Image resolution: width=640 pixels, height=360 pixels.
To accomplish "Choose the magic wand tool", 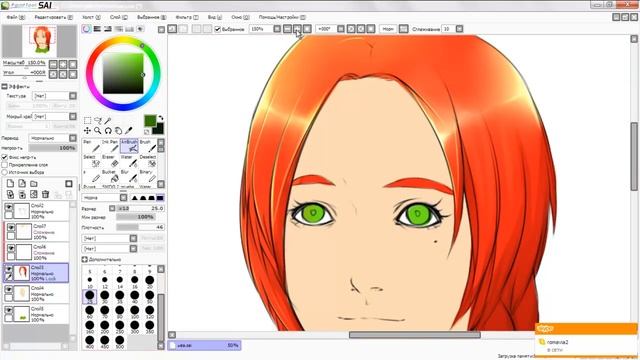I will [x=108, y=120].
